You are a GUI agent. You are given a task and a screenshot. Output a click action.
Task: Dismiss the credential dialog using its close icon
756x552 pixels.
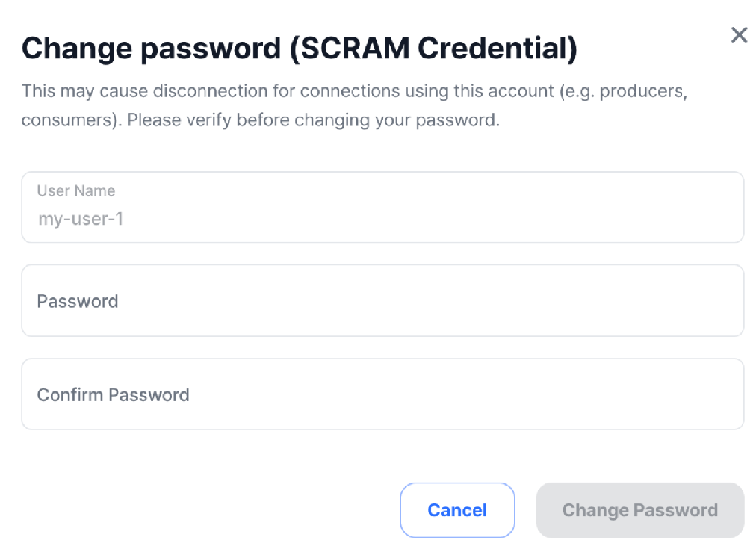coord(739,34)
